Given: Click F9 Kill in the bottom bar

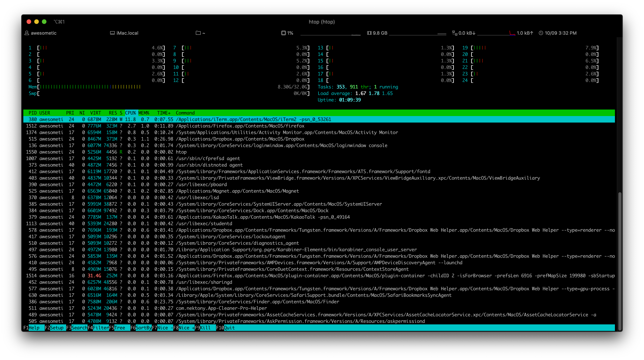Looking at the screenshot, I should coord(205,328).
